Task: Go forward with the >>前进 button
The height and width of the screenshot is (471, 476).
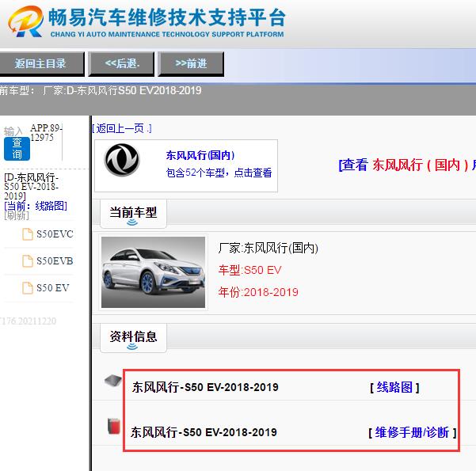Action: tap(191, 64)
